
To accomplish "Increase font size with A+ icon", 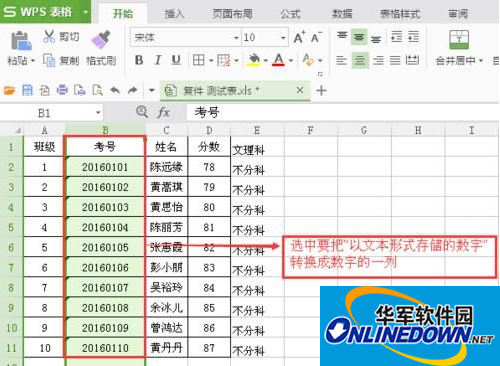I will click(299, 37).
